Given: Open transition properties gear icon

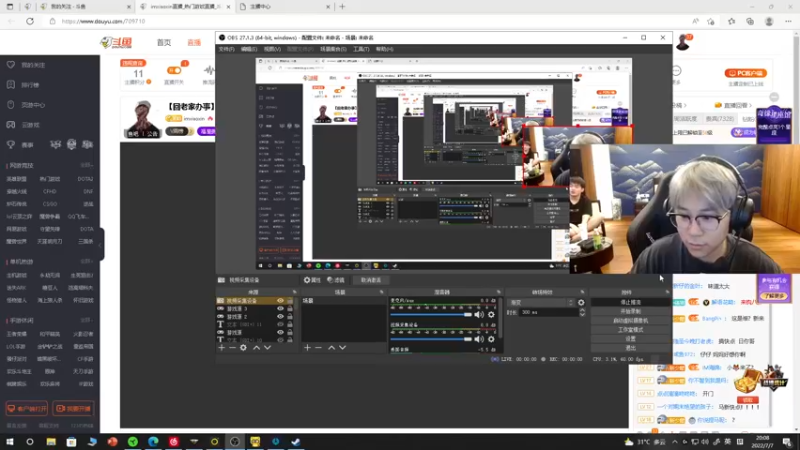Looking at the screenshot, I should [x=581, y=303].
